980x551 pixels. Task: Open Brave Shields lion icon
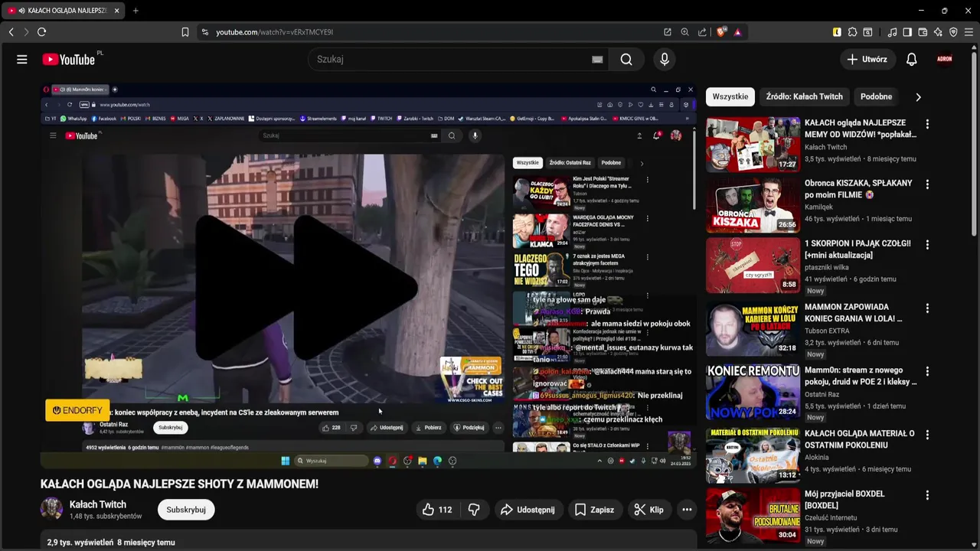[x=720, y=32]
